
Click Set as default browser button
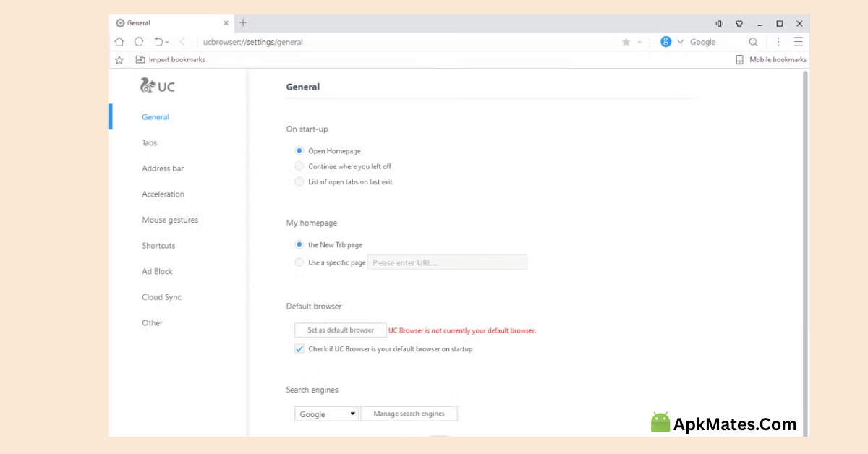click(340, 330)
